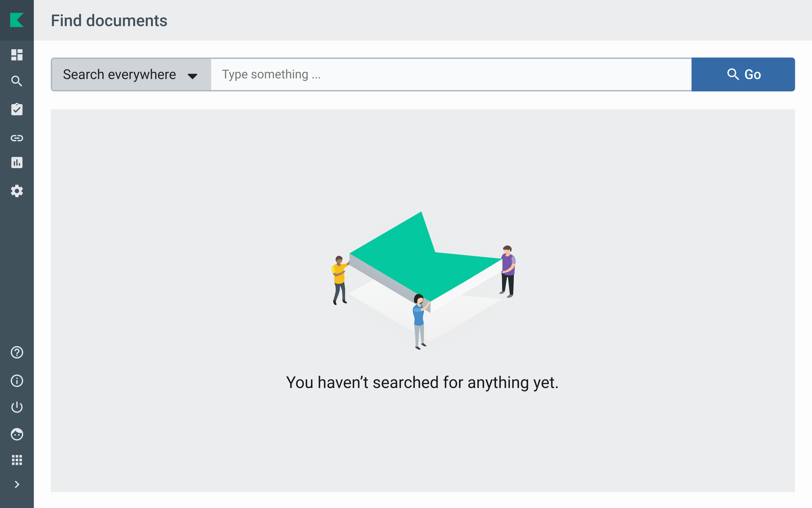Open the magnifier search icon in sidebar

(x=17, y=81)
